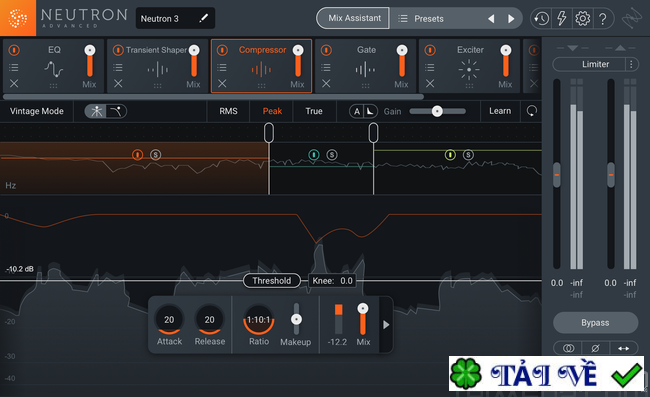Open Compressor module preset list icon
Screen dimensions: 650x397
coord(222,67)
